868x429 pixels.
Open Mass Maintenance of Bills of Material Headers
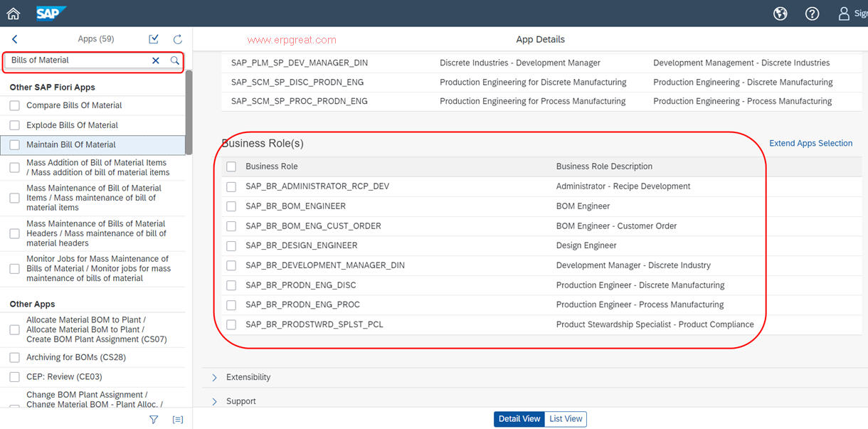[x=96, y=233]
